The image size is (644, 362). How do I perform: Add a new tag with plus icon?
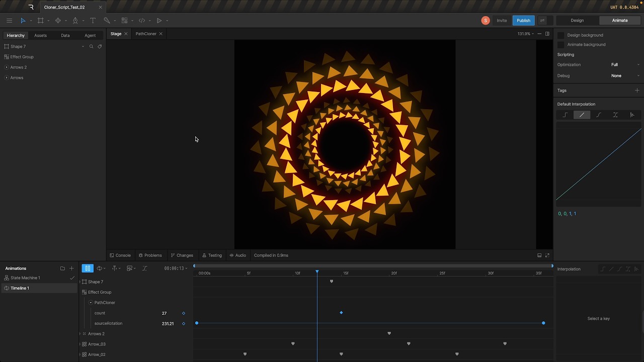coord(637,90)
